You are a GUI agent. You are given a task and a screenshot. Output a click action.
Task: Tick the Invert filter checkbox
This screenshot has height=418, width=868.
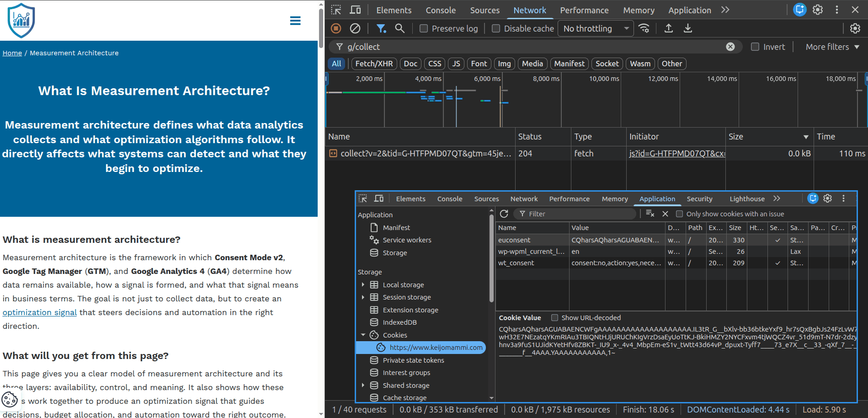[755, 47]
